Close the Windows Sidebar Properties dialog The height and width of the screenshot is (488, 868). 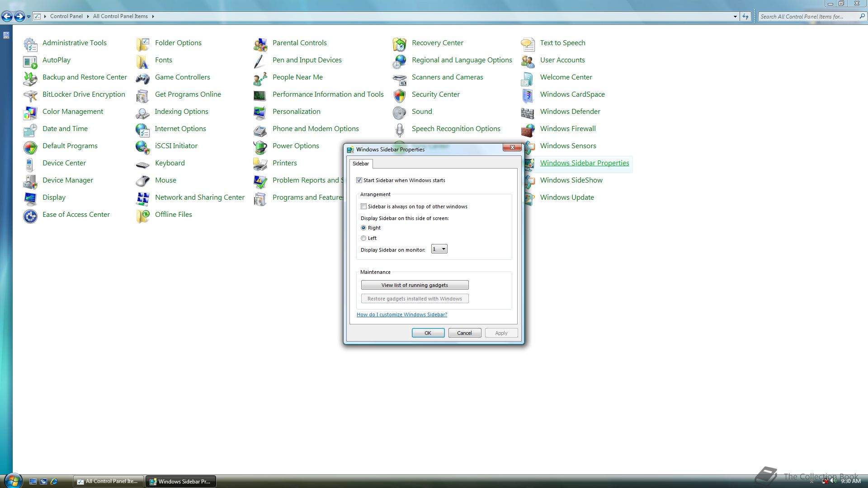(x=512, y=147)
